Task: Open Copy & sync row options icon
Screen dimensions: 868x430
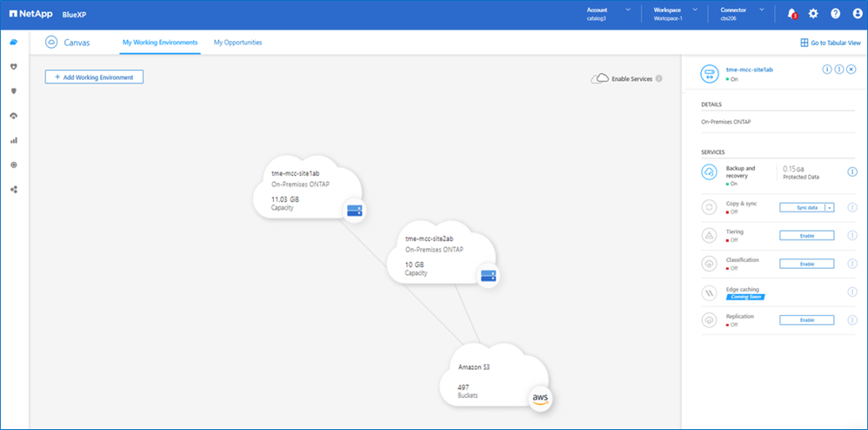Action: pyautogui.click(x=852, y=207)
